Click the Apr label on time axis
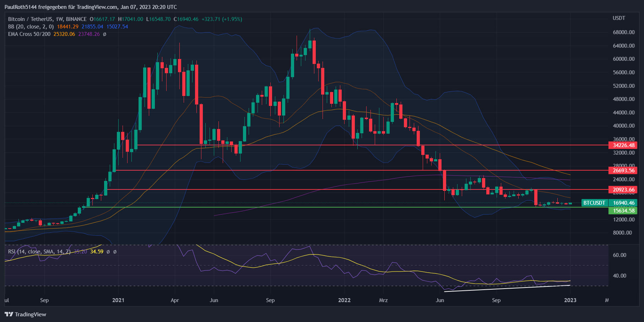Screen dimensions: 644x322 pos(175,300)
